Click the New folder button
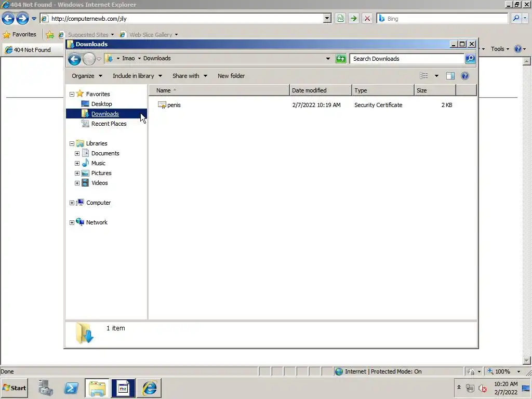 point(231,76)
